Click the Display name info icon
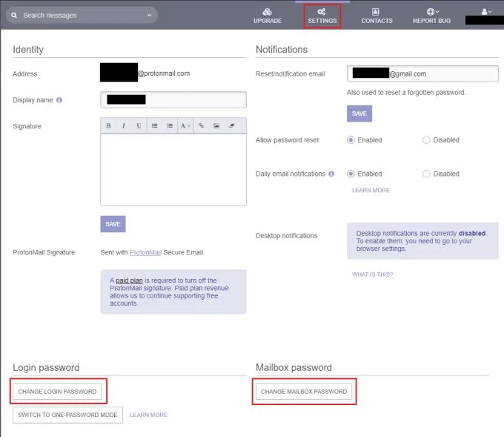The height and width of the screenshot is (437, 504). tap(59, 100)
